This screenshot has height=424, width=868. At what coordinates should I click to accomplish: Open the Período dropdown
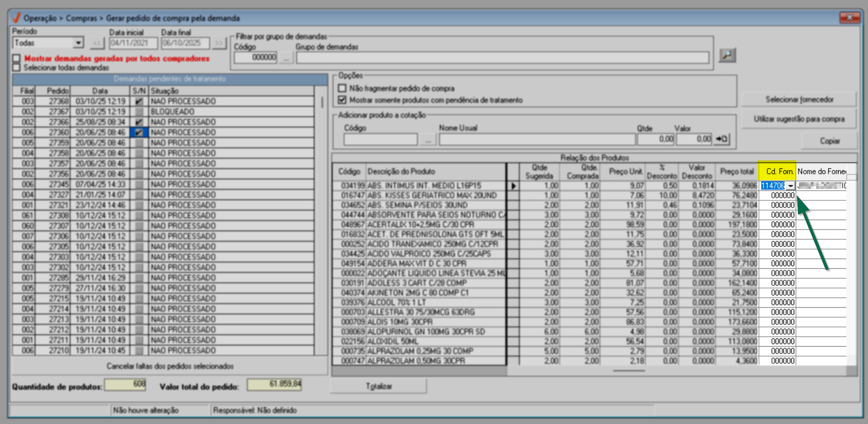coord(78,43)
